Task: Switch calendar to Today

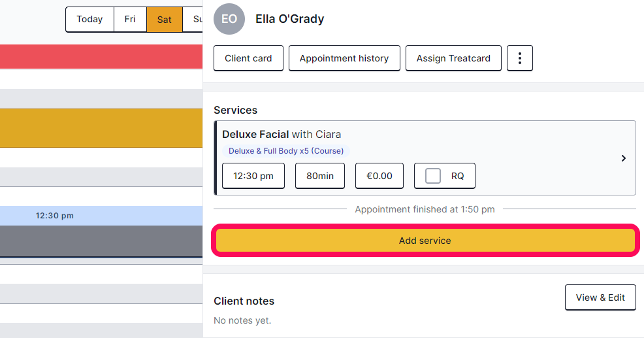Action: [89, 20]
